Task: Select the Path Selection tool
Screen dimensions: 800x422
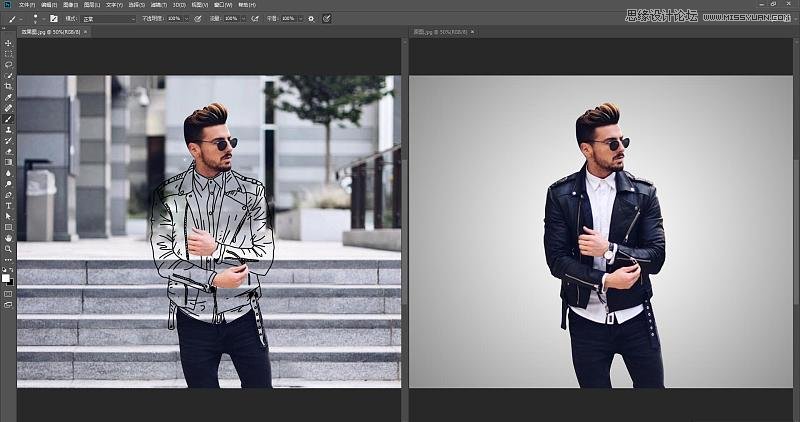Action: click(8, 216)
